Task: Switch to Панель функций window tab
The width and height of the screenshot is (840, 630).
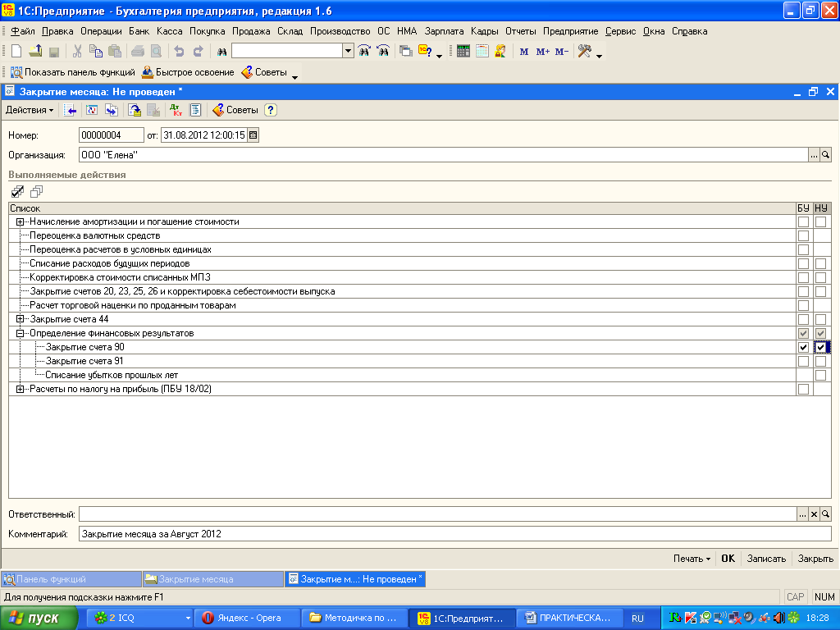Action: pos(71,579)
